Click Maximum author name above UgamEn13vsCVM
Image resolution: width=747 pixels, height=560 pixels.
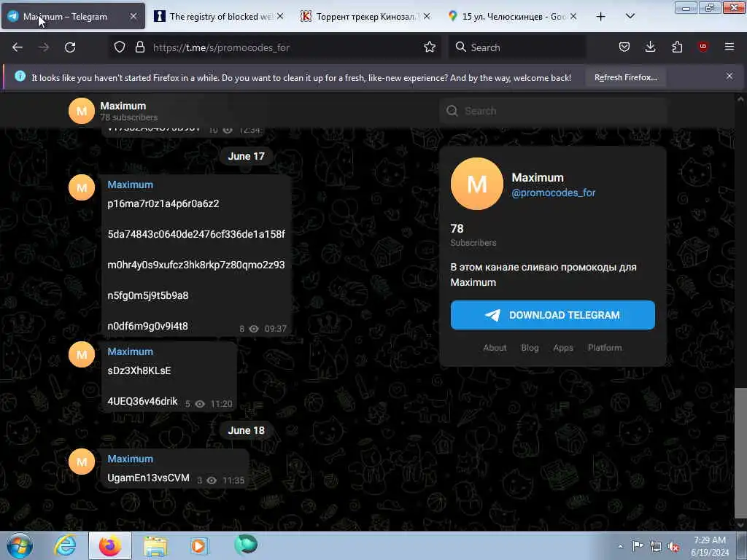pyautogui.click(x=130, y=459)
